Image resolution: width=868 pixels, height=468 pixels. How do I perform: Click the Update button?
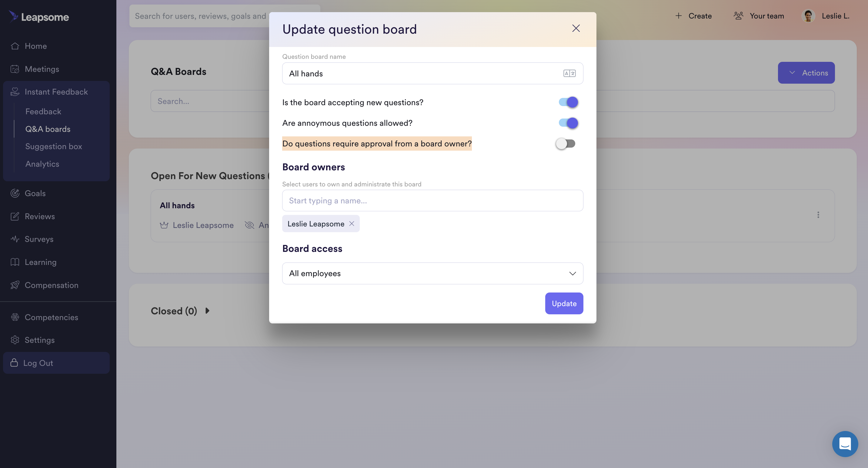pos(564,304)
